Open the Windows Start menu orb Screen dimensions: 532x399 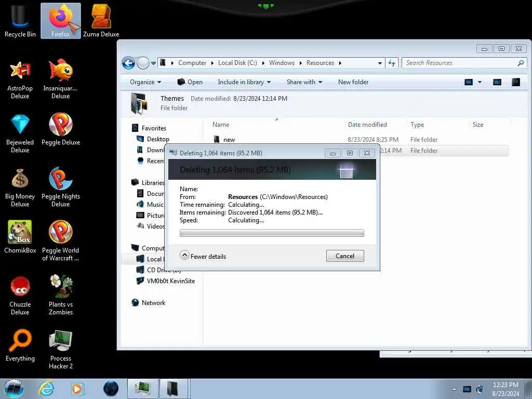click(x=14, y=389)
